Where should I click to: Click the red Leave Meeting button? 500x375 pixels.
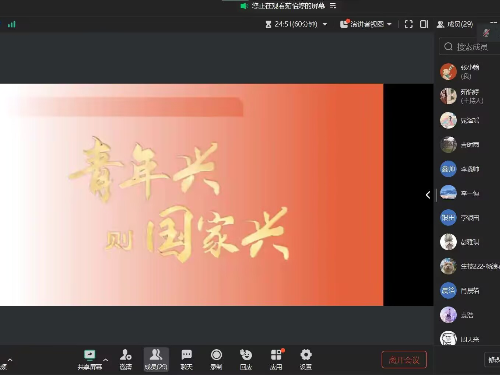point(404,360)
